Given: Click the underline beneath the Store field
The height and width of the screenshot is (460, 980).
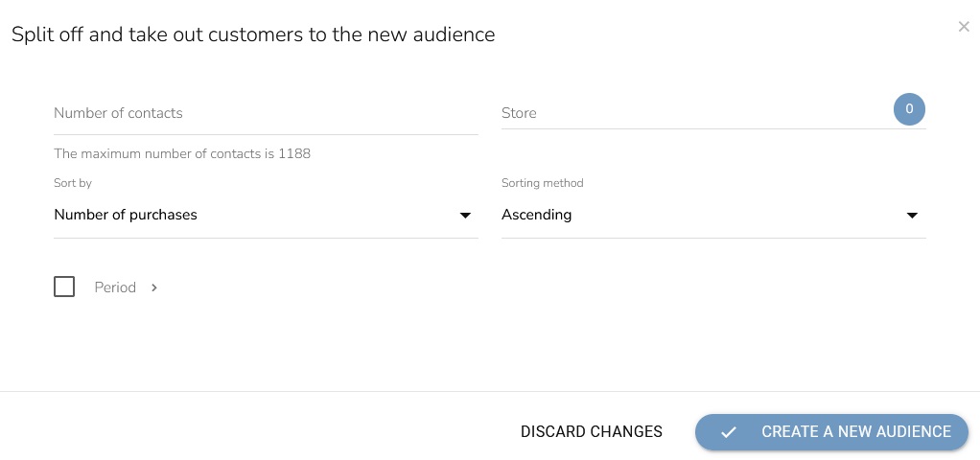Looking at the screenshot, I should [713, 128].
